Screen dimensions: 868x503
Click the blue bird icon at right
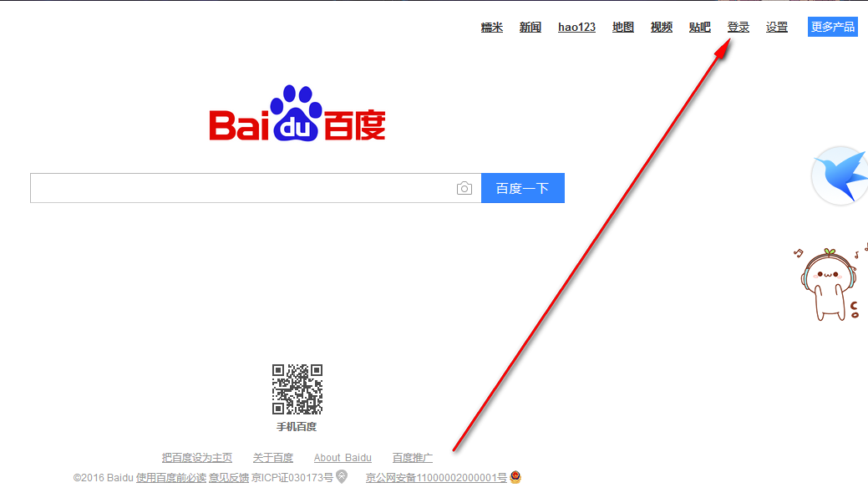tap(840, 175)
